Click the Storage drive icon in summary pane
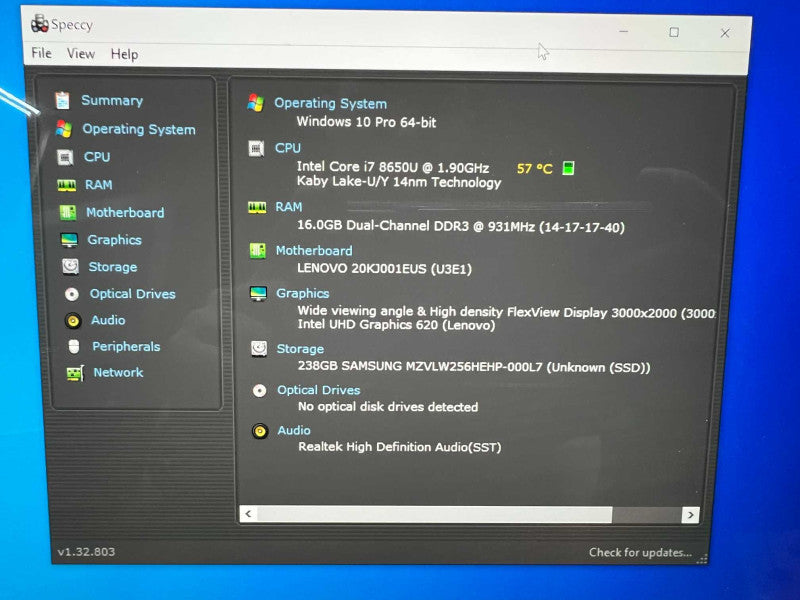The image size is (800, 600). coord(259,348)
